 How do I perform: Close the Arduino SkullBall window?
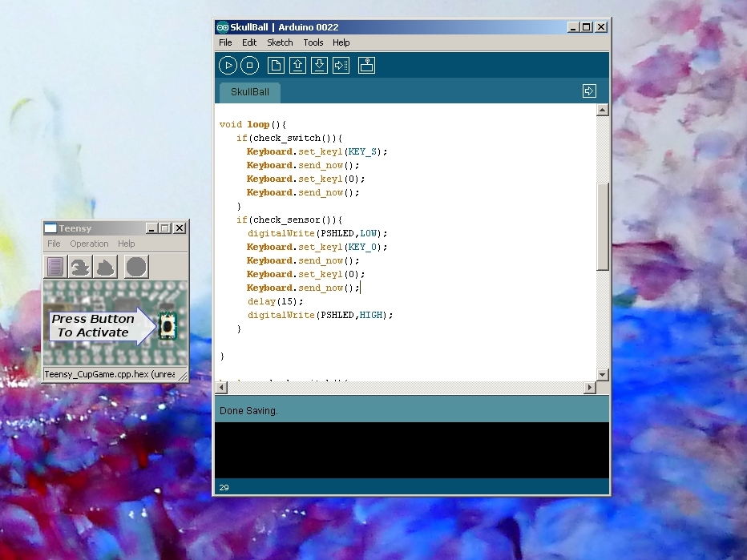601,27
